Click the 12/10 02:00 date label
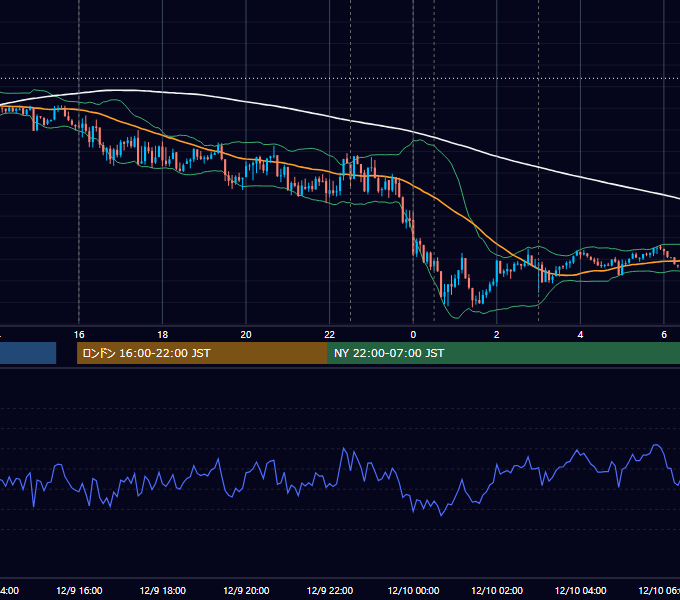The height and width of the screenshot is (600, 680). click(497, 590)
